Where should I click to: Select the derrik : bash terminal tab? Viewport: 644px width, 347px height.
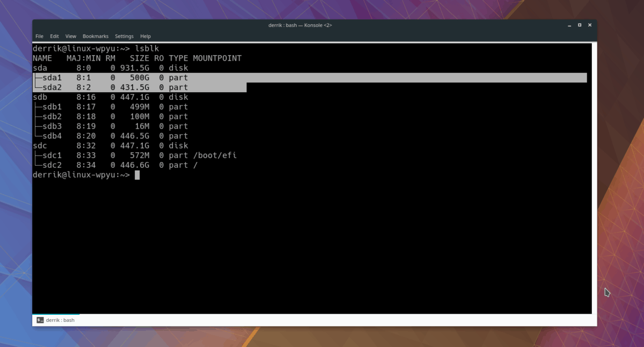pyautogui.click(x=56, y=320)
